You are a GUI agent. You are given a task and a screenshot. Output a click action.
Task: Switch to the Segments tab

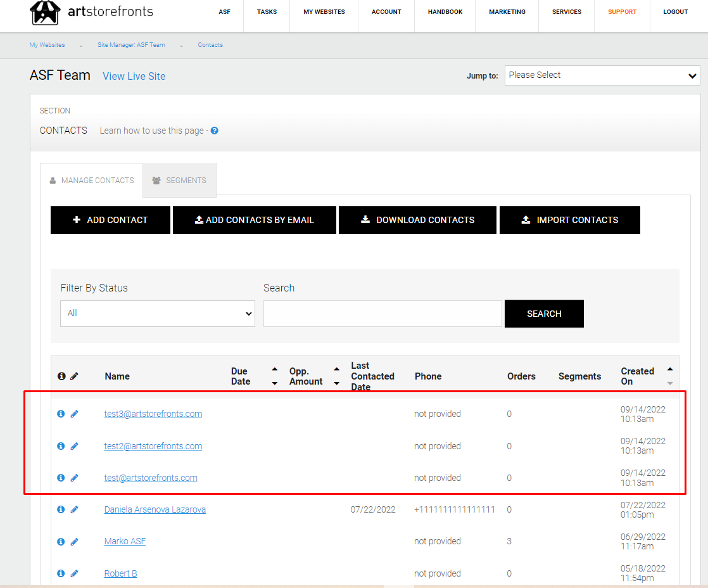tap(180, 180)
